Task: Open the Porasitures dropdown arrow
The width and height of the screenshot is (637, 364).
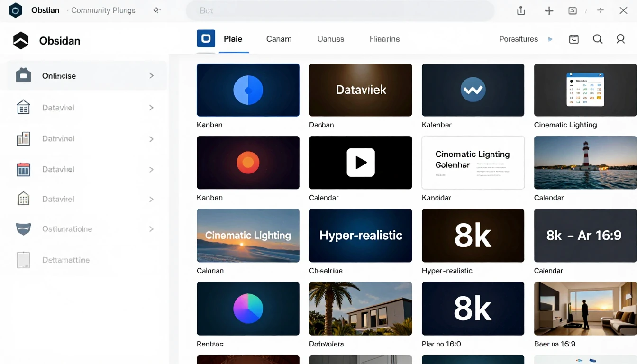Action: click(550, 39)
